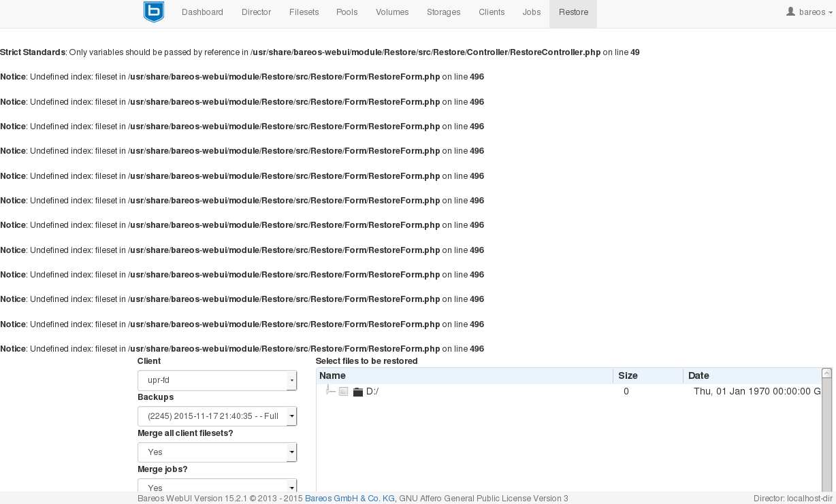Go to the Dashboard tab

(x=202, y=12)
